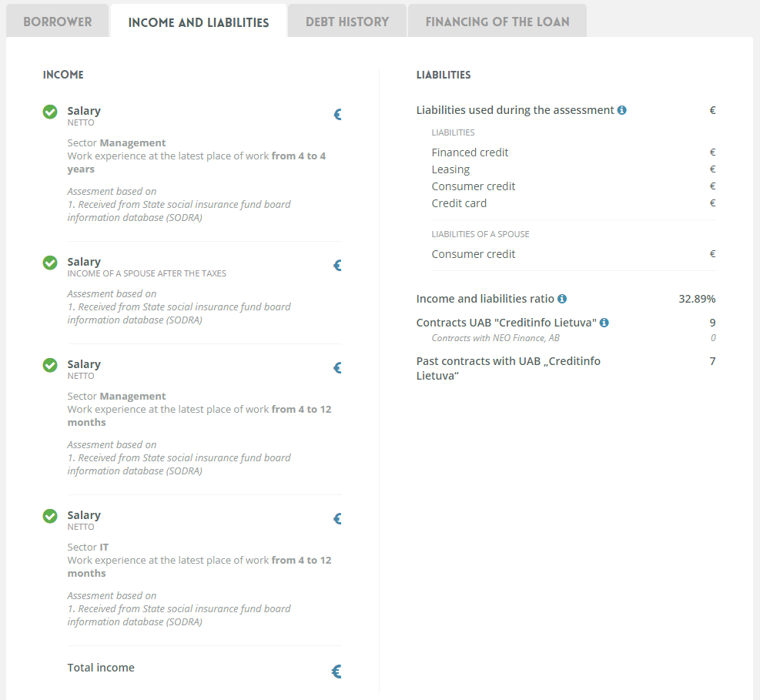Click Contracts with NEO Finance, AB text
The width and height of the screenshot is (760, 700).
tap(495, 338)
